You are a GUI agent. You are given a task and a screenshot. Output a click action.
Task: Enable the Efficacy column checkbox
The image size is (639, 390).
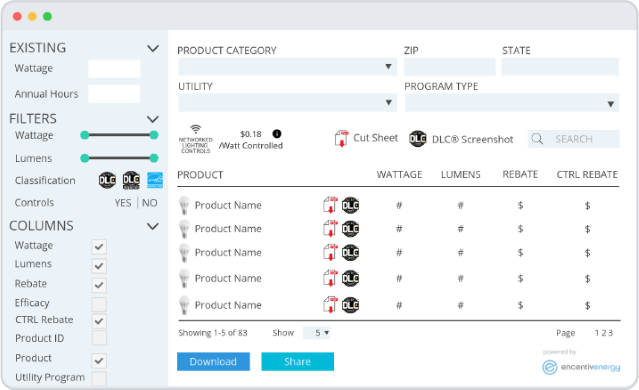(99, 304)
